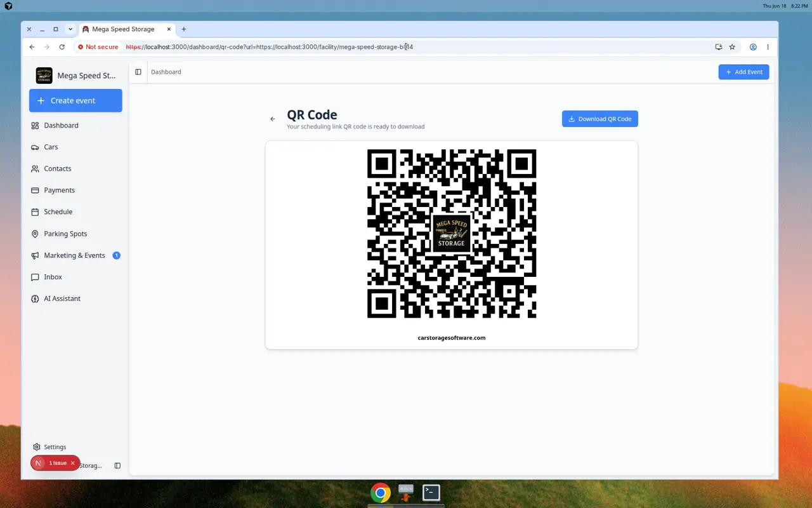Click the install app icon in address bar
812x508 pixels.
point(718,47)
